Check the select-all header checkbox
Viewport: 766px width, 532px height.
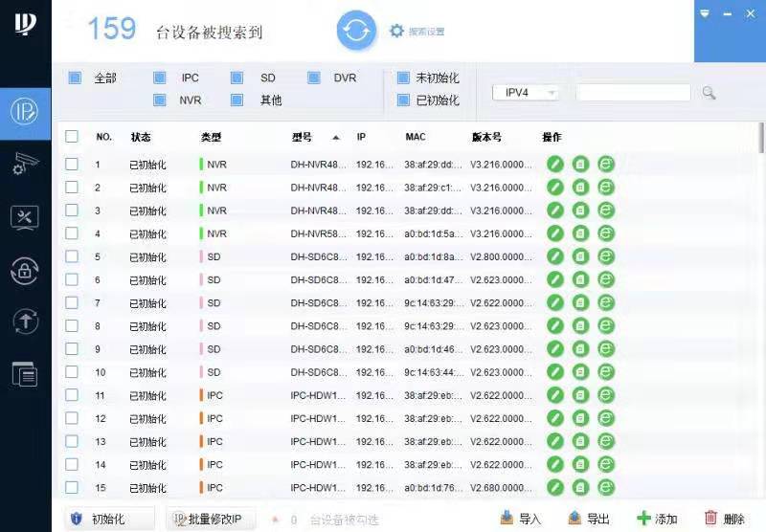point(72,137)
